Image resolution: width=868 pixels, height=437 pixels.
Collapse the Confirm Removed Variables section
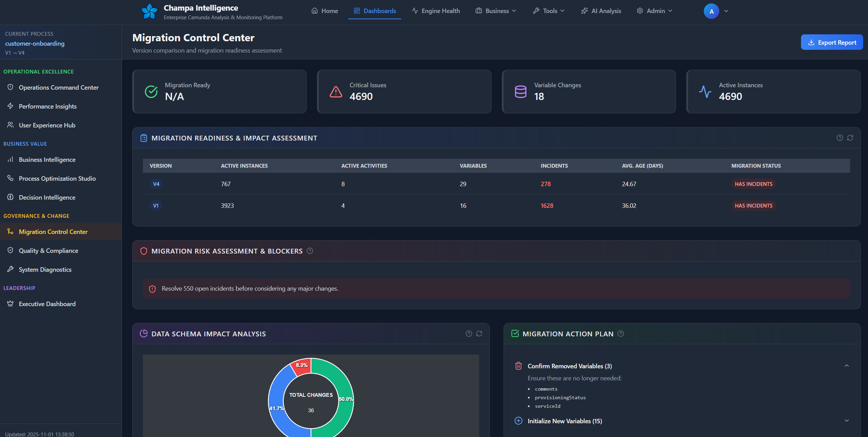tap(846, 366)
